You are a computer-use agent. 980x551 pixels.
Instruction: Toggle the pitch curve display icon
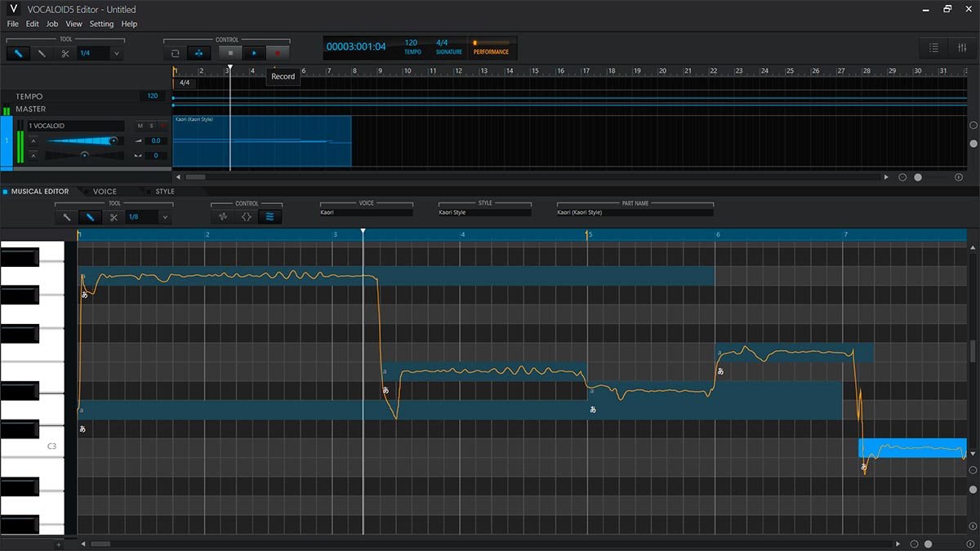pos(270,216)
